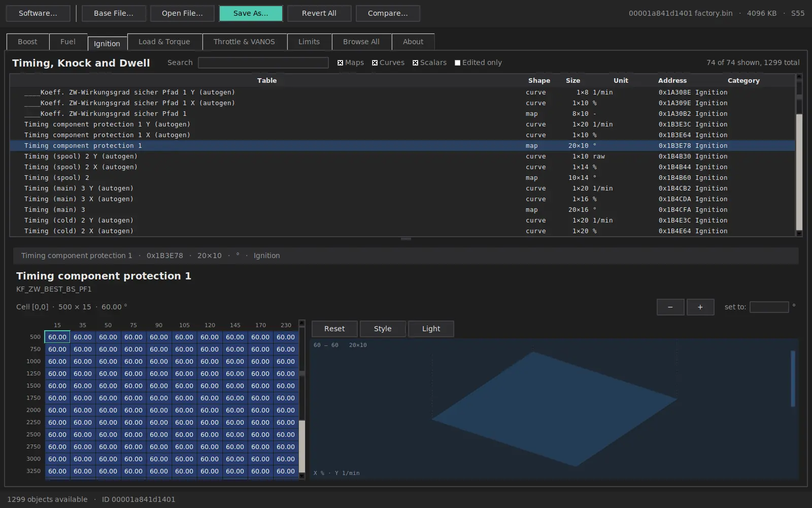Screen dimensions: 812x508
Task: Click the splitter handle between list and editor
Action: pos(406,239)
